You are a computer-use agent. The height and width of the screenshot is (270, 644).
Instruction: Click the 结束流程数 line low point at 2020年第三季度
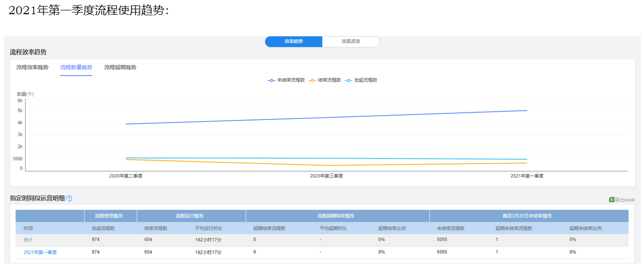click(326, 166)
